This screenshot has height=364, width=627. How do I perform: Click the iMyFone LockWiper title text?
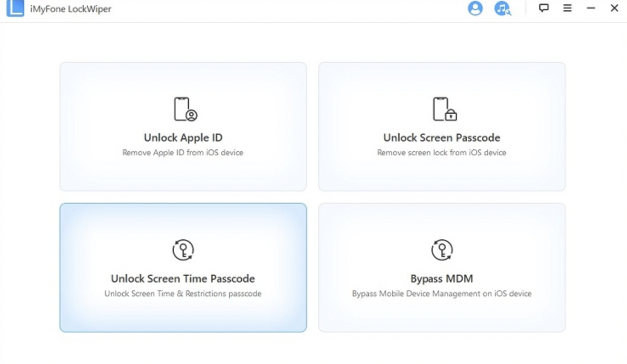coord(71,9)
